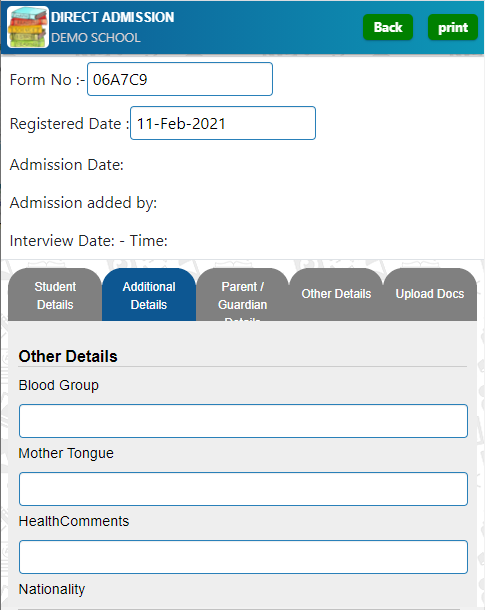This screenshot has width=485, height=610.
Task: Click the DEMO SCHOOL name text
Action: (x=96, y=38)
